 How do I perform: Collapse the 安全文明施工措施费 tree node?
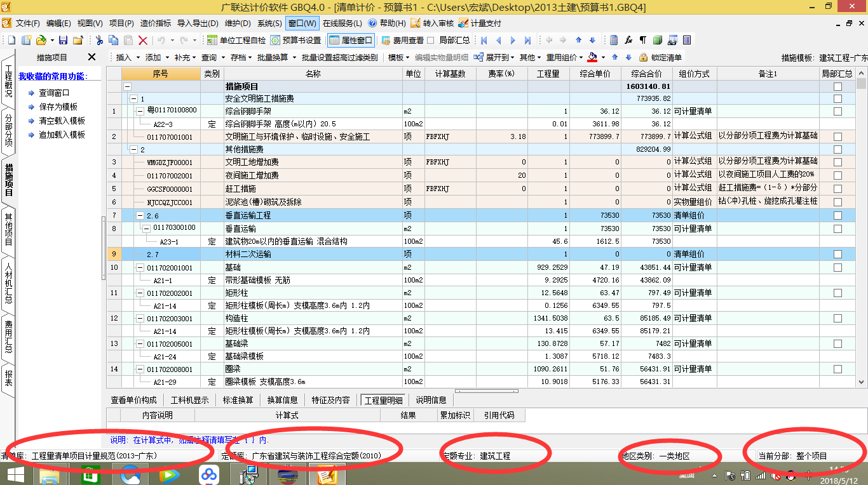click(x=133, y=99)
